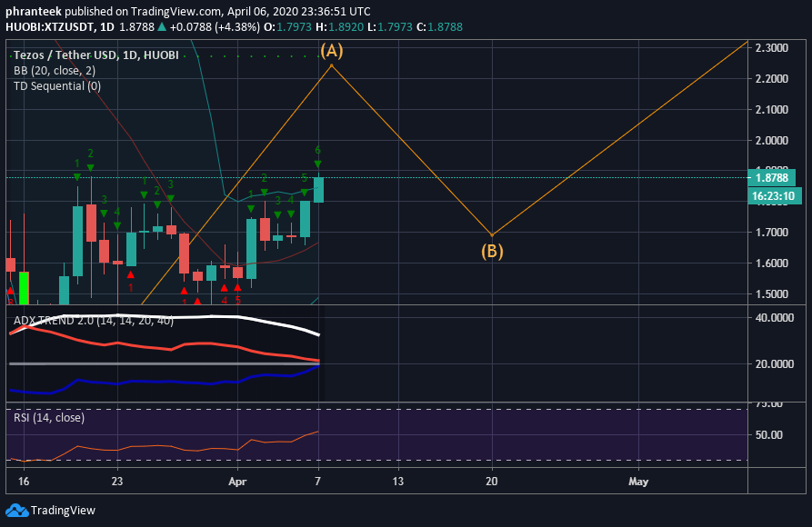Viewport: 812px width, 527px height.
Task: Click the 2.1000 price axis label
Action: (772, 109)
